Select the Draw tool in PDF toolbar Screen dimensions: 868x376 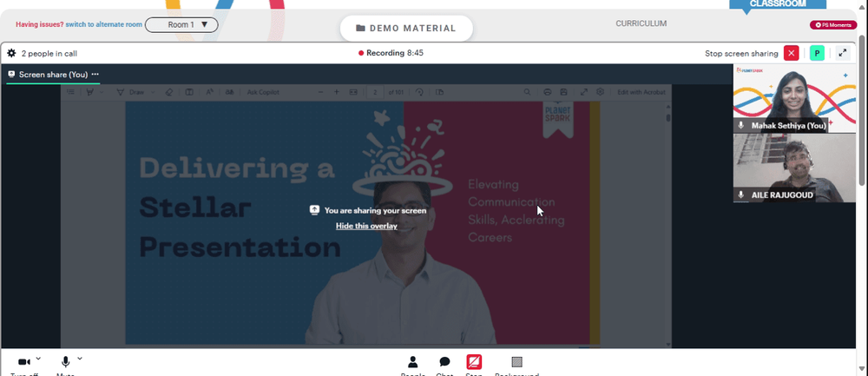click(130, 92)
